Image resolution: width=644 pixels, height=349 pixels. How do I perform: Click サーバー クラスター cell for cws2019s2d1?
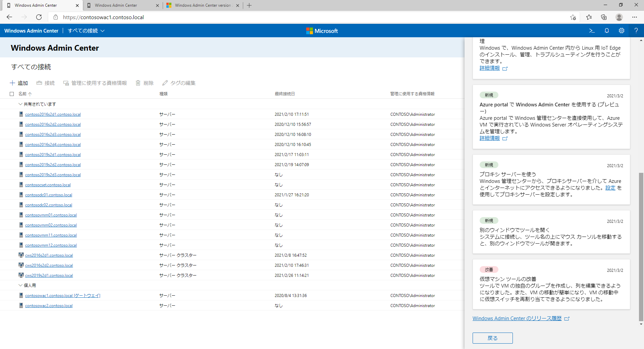pos(178,276)
